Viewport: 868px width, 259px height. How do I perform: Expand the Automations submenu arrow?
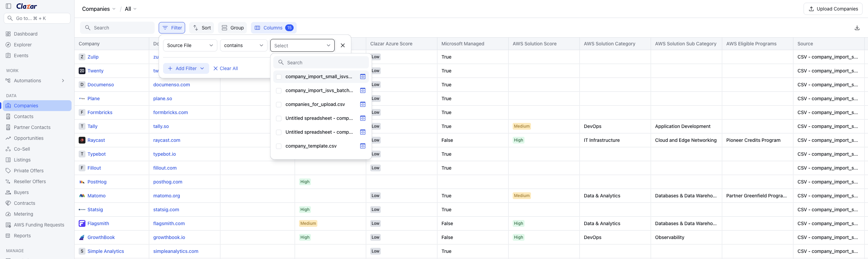point(63,81)
